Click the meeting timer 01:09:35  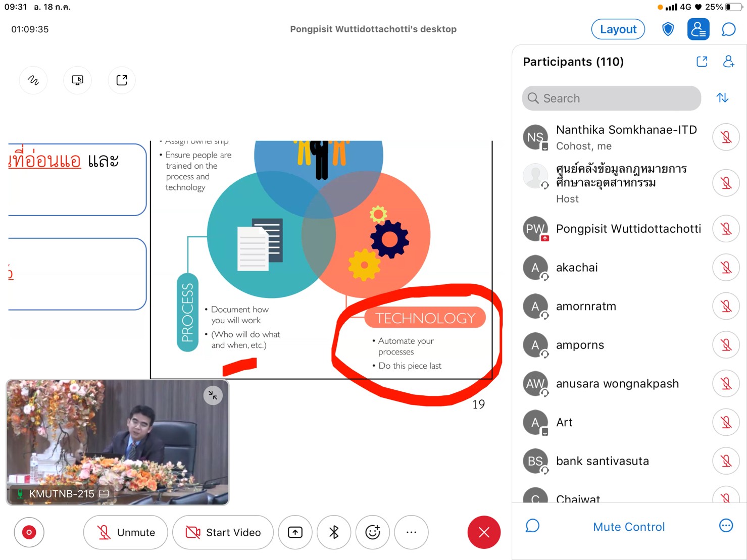[x=30, y=29]
